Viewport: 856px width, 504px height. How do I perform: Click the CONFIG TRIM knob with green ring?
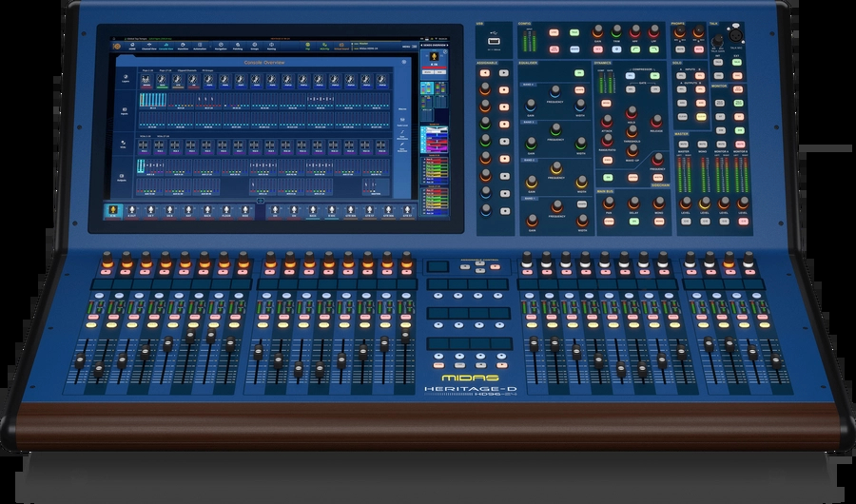[616, 30]
